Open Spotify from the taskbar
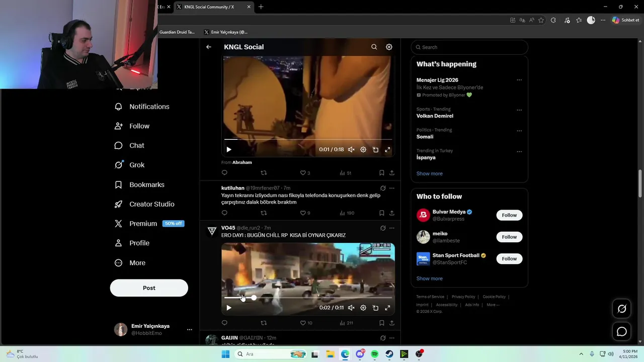Image resolution: width=644 pixels, height=362 pixels. pos(375,354)
